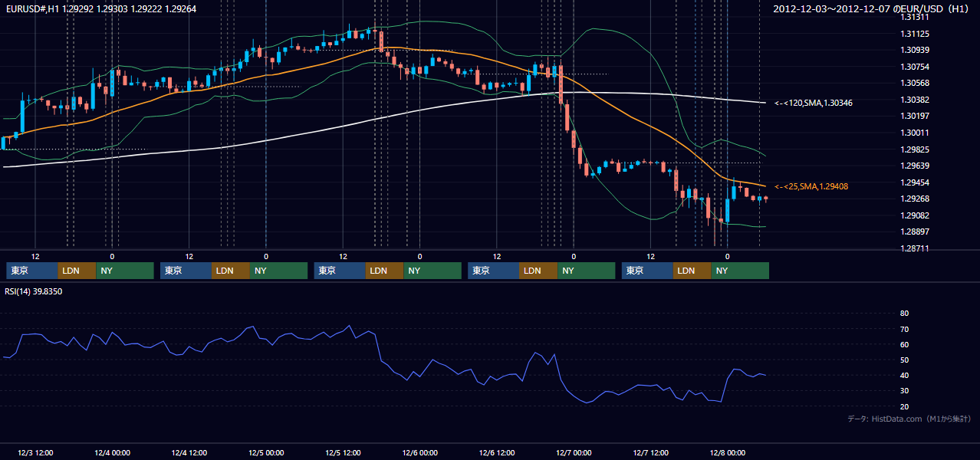The height and width of the screenshot is (460, 980).
Task: Click the RSI axis level 30
Action: point(904,391)
